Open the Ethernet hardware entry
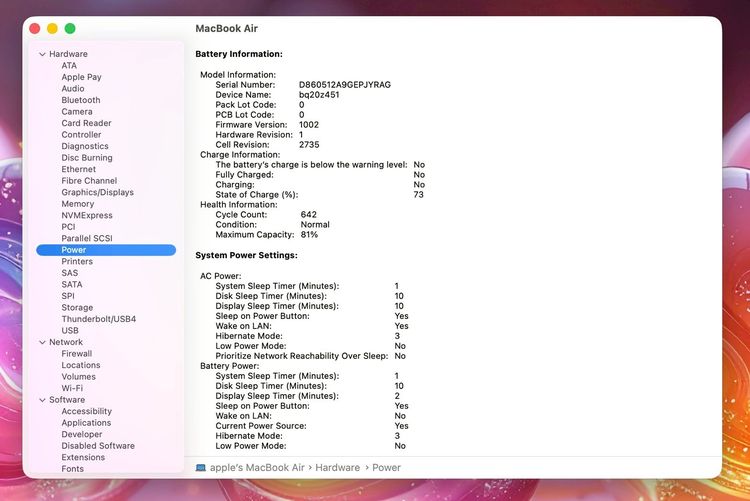Screen dimensions: 750x501 (78, 169)
